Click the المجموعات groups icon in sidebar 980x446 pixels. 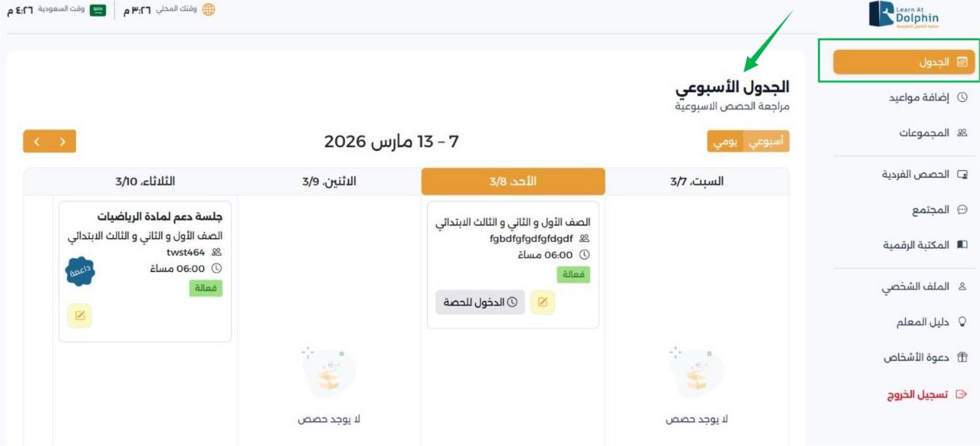(x=962, y=133)
